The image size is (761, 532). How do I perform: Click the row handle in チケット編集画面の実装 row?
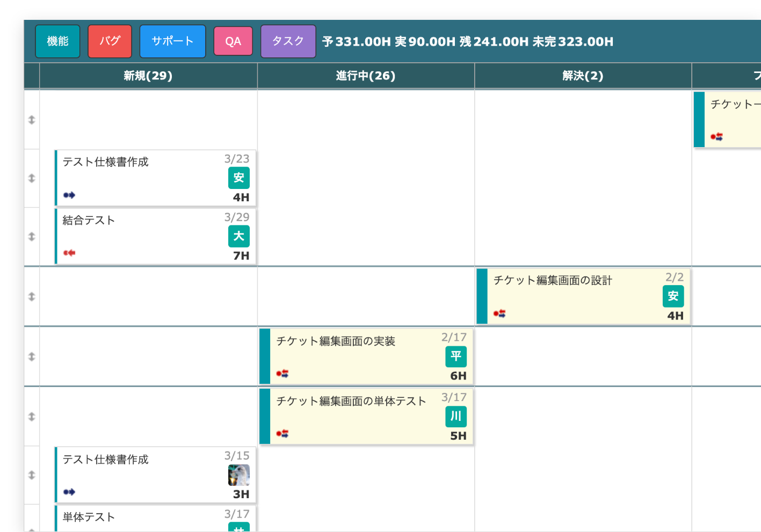(x=32, y=356)
